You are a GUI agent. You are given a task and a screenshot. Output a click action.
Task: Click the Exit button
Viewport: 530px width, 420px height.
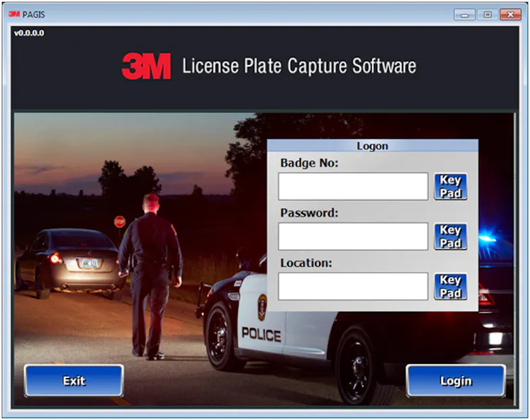click(x=73, y=381)
